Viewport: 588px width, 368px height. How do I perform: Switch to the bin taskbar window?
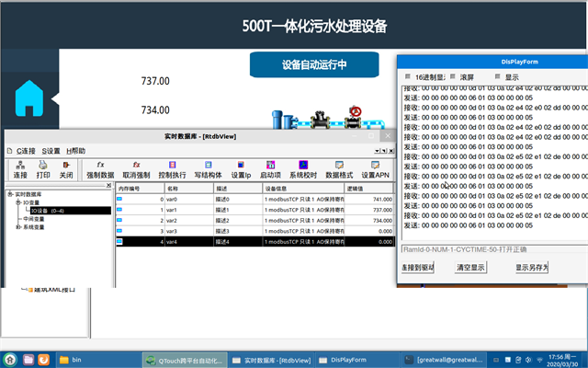[98, 360]
